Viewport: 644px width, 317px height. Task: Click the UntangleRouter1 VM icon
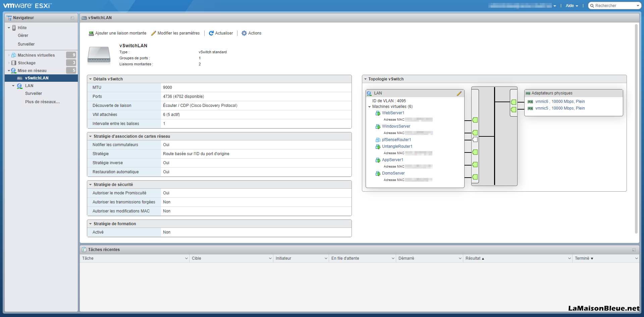pyautogui.click(x=378, y=147)
